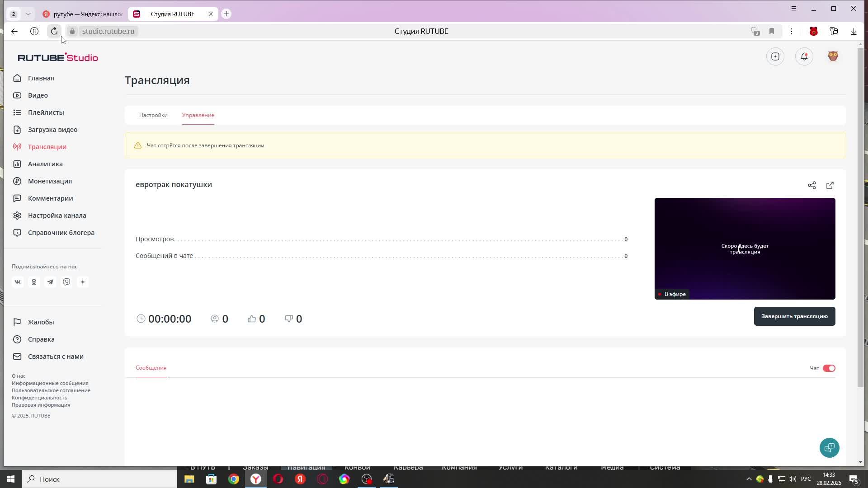
Task: Reload the page in browser
Action: pyautogui.click(x=54, y=31)
